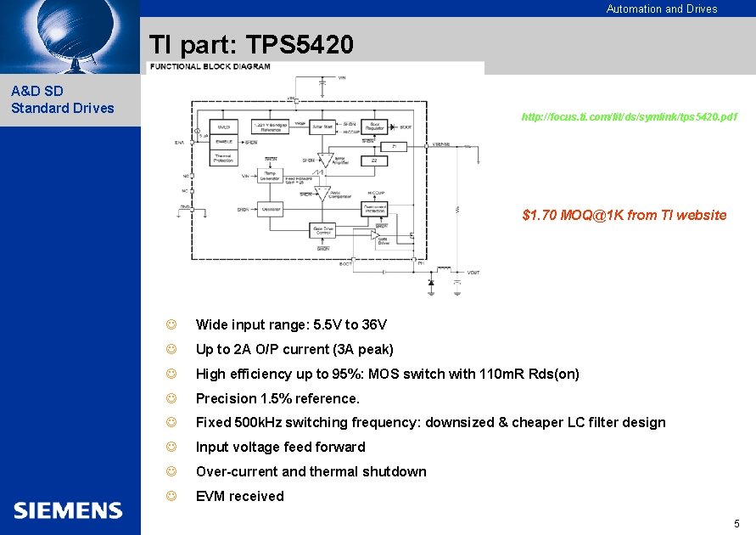Screen dimensions: 756x535
Task: Click the smiley icon beside "EVM received"
Action: click(171, 495)
